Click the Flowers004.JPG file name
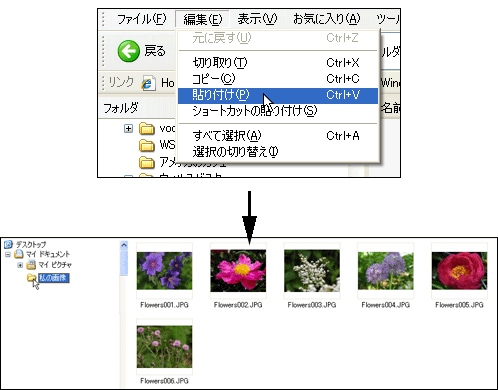The image size is (498, 390). pyautogui.click(x=386, y=305)
